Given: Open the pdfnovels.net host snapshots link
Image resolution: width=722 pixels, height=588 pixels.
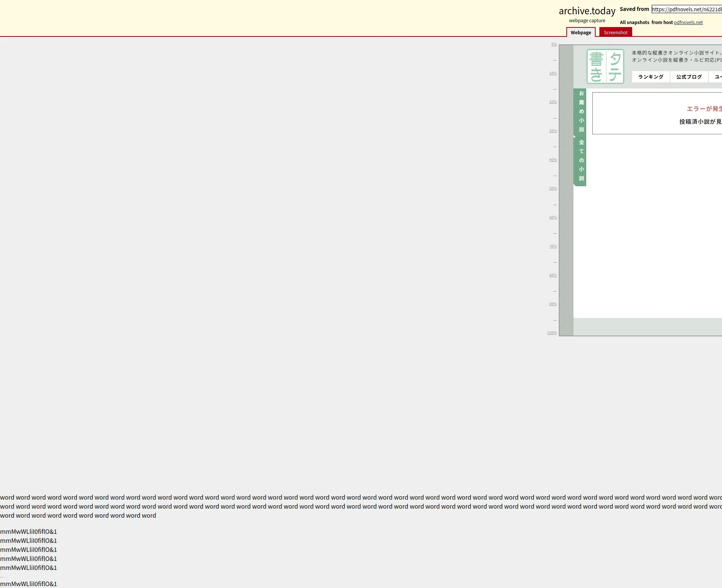Looking at the screenshot, I should [688, 23].
